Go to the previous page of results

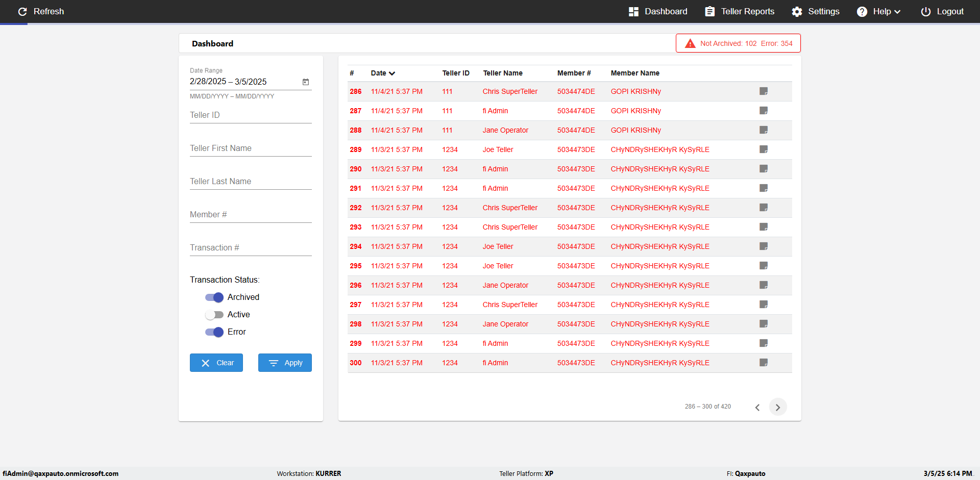pos(757,407)
